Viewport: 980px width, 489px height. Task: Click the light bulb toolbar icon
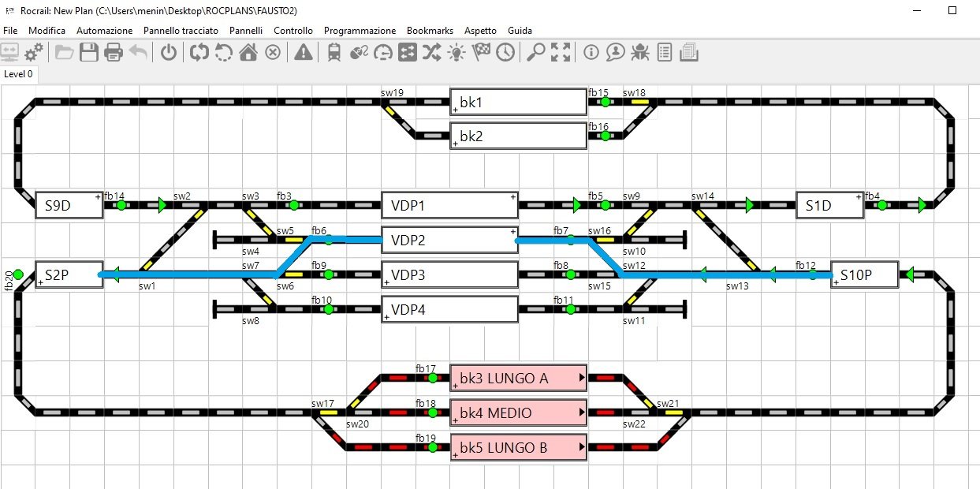point(456,53)
